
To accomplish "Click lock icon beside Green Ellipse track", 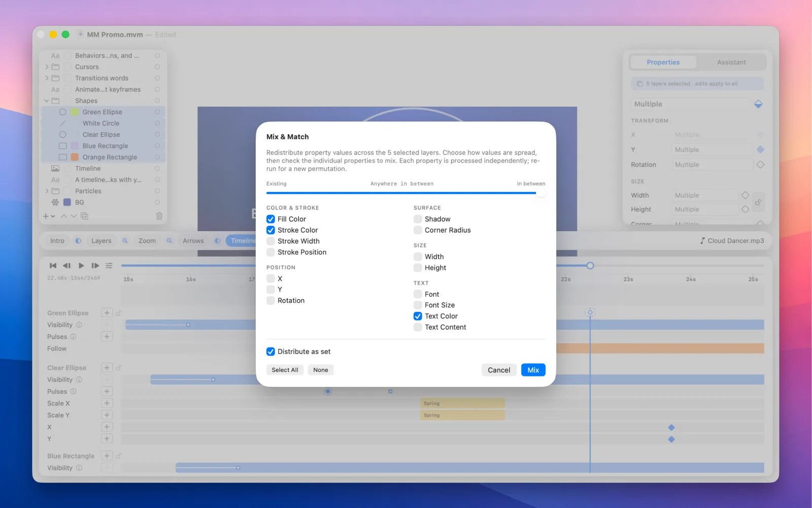I will 118,313.
